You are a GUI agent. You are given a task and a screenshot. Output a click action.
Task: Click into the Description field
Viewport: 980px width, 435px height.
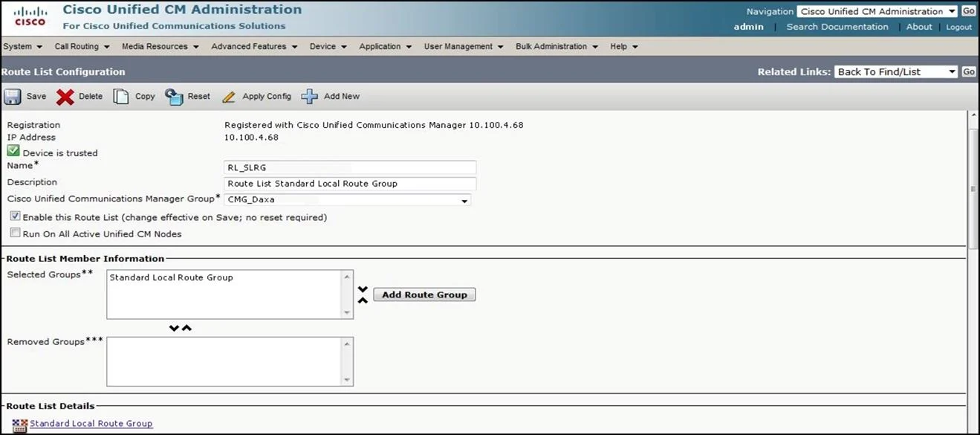[350, 184]
